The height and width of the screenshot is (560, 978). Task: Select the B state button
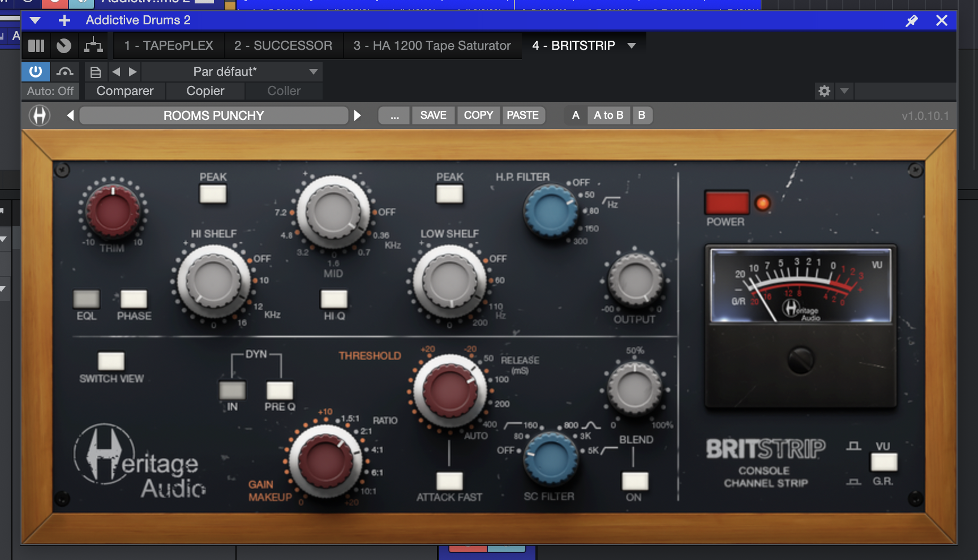642,115
